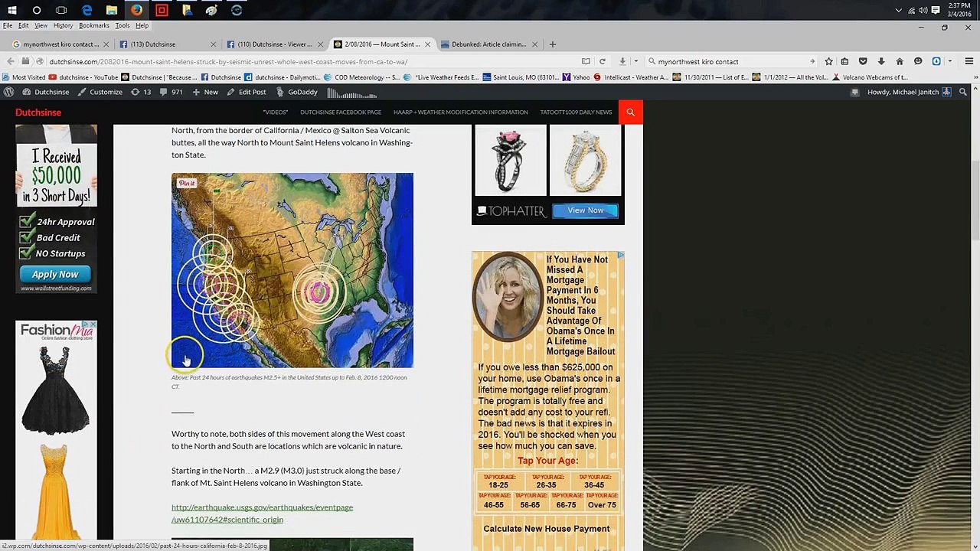The width and height of the screenshot is (980, 551).
Task: Open the earthquake.usgs.gov event page link
Action: (262, 514)
